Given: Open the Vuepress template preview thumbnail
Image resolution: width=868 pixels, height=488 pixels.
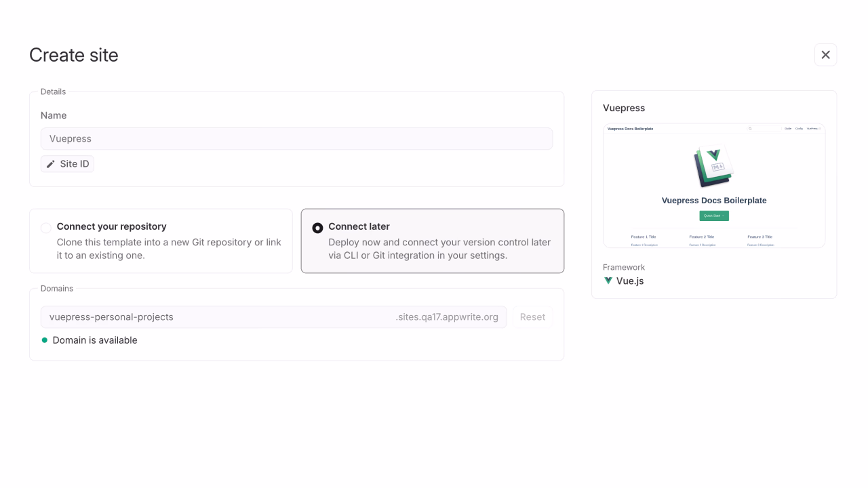Looking at the screenshot, I should pyautogui.click(x=714, y=186).
